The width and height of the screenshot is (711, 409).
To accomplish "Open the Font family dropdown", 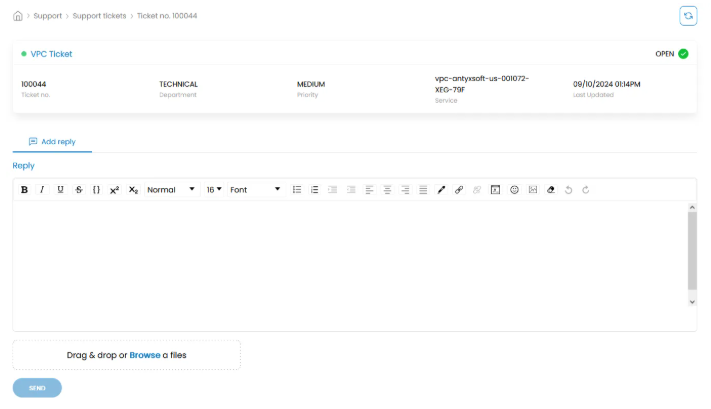I will click(x=255, y=190).
